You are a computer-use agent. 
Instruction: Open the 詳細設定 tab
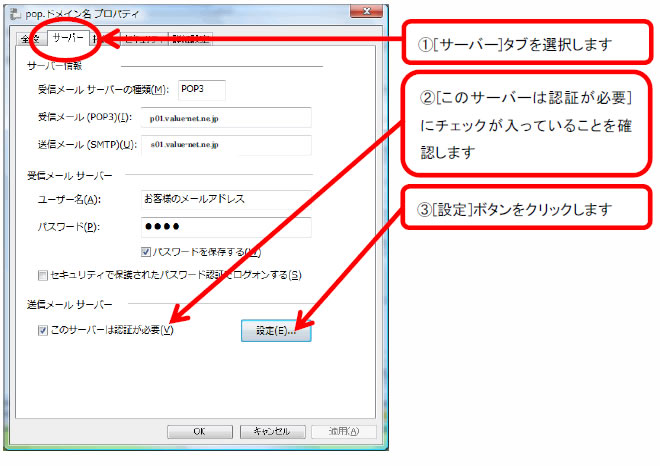[x=190, y=40]
